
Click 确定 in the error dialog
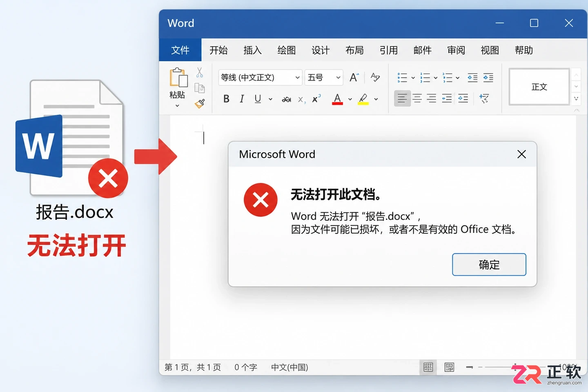489,265
